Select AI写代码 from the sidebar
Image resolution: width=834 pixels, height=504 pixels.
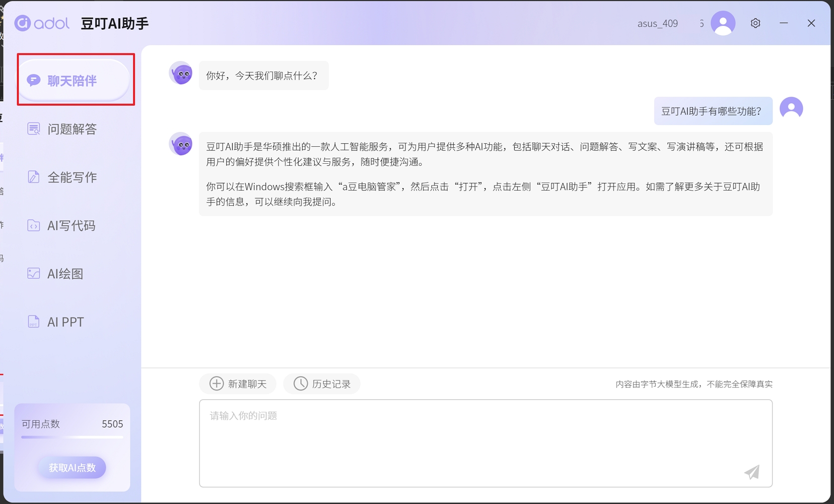[61, 225]
